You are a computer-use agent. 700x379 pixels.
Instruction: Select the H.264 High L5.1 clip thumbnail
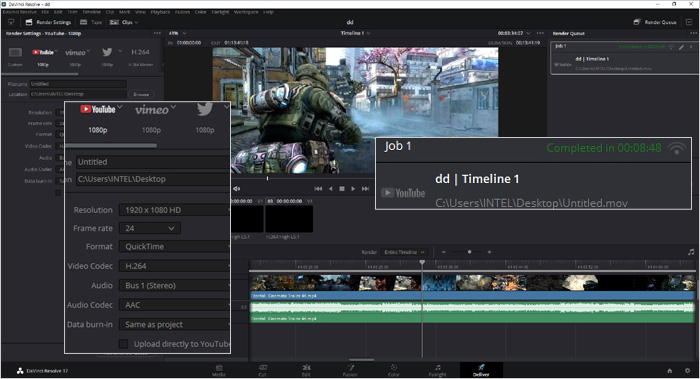pyautogui.click(x=289, y=219)
